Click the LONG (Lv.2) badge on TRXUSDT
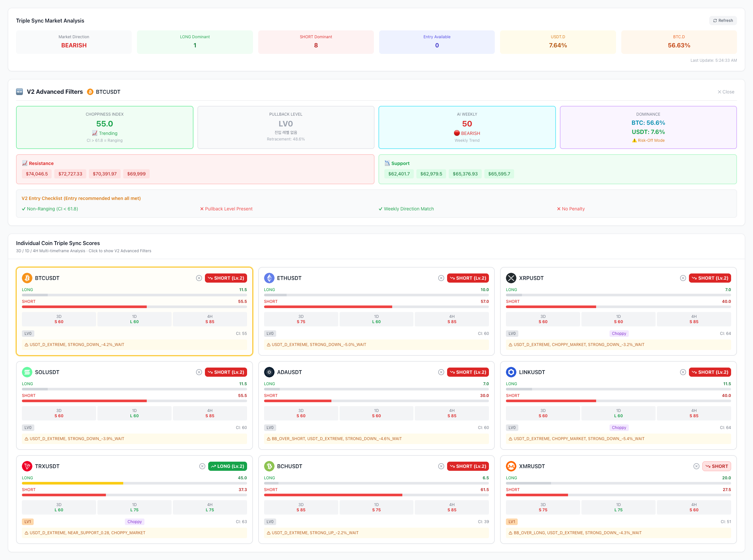753x560 pixels. tap(227, 466)
